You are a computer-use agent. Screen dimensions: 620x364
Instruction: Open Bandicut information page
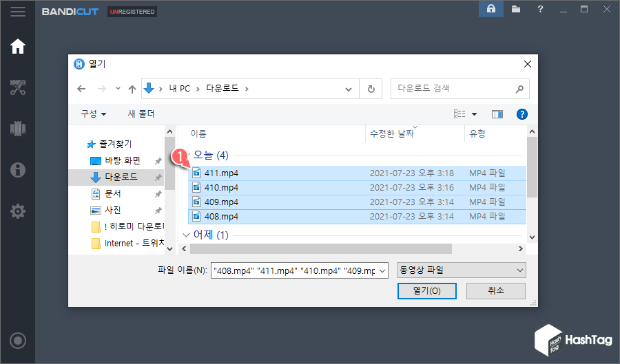[18, 170]
